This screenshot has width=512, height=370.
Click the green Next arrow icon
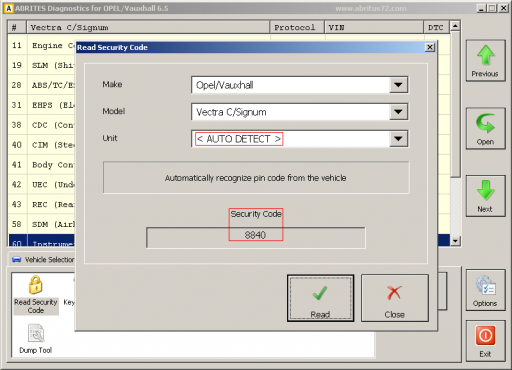tap(485, 190)
